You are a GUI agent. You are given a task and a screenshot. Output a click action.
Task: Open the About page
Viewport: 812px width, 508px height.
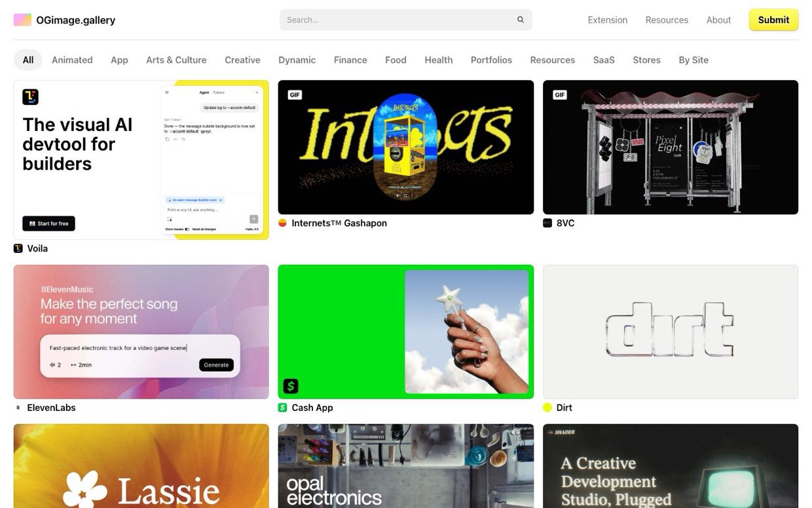click(x=718, y=20)
